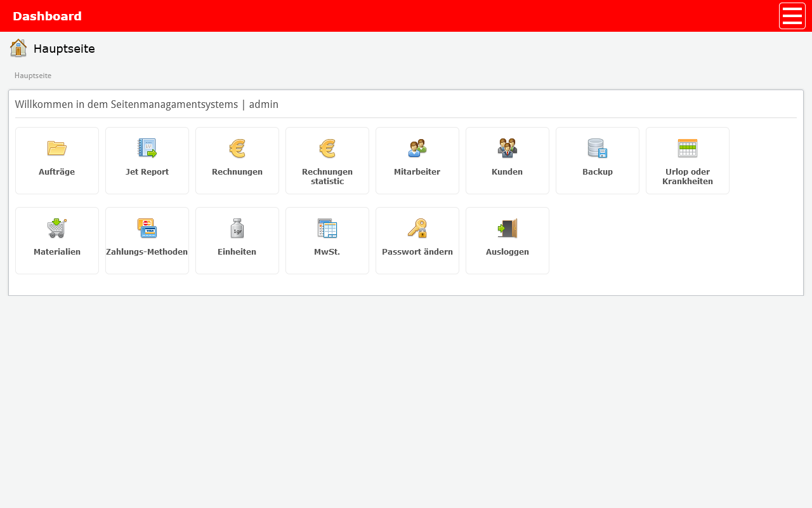Click the Passwort ändern key icon

coord(417,228)
